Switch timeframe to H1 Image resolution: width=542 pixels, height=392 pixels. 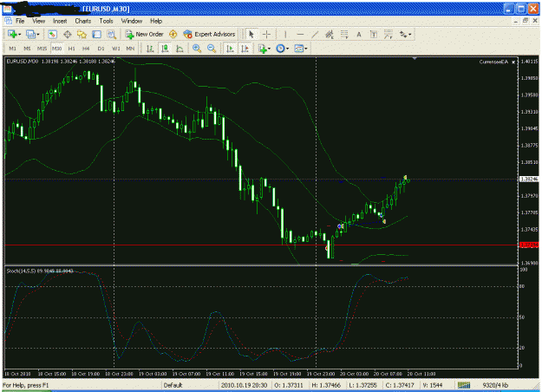pos(72,49)
